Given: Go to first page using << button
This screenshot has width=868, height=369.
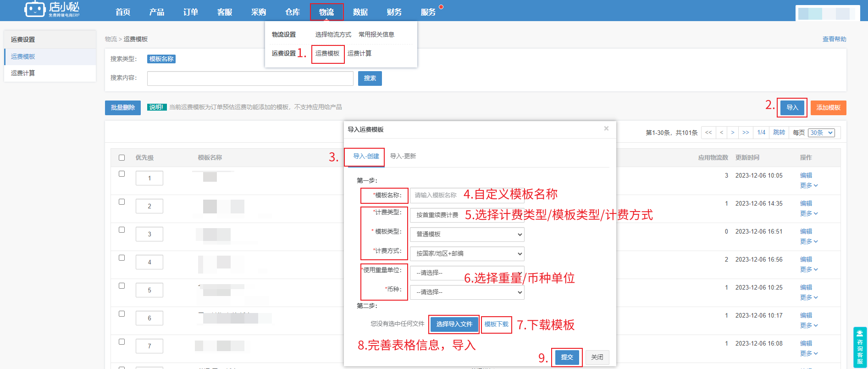Looking at the screenshot, I should tap(708, 133).
